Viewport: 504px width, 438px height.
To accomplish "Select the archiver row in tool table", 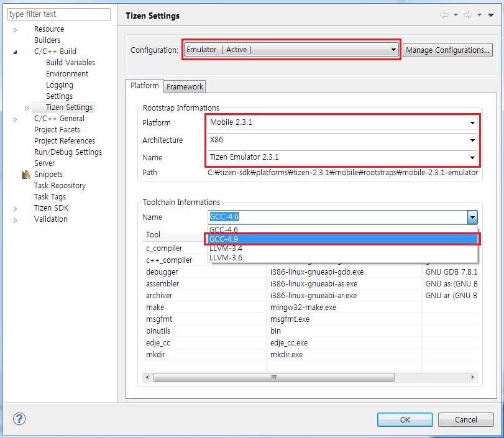I will (x=310, y=296).
